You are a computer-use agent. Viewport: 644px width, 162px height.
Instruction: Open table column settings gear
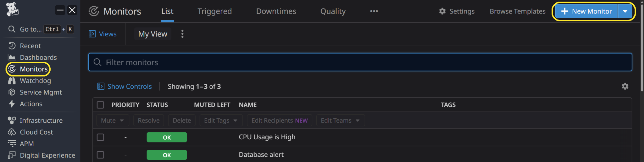click(x=625, y=86)
